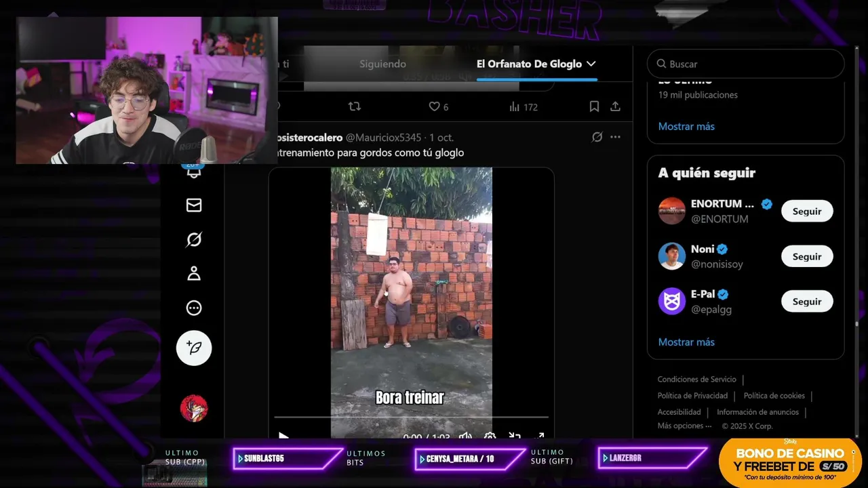The width and height of the screenshot is (868, 488).
Task: Open the account avatar in the sidebar
Action: click(x=194, y=408)
